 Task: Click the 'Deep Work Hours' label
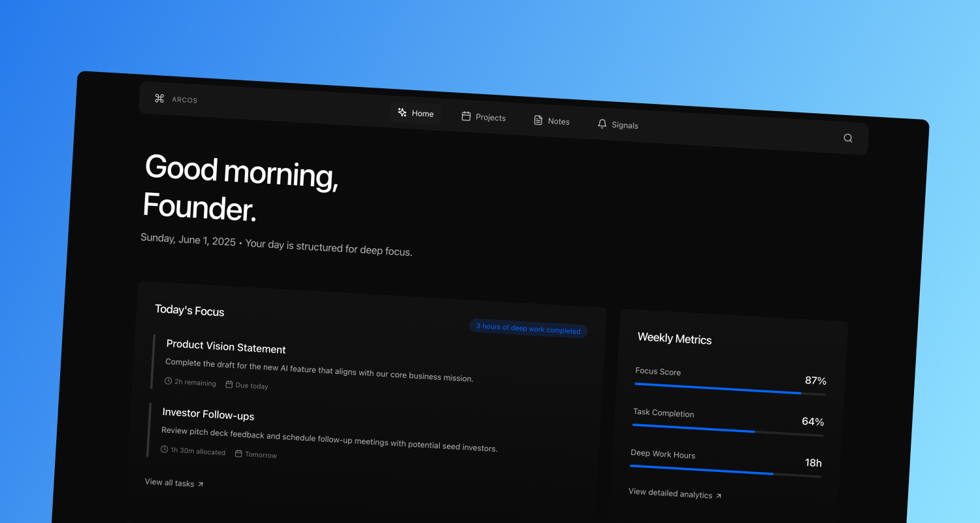tap(663, 454)
